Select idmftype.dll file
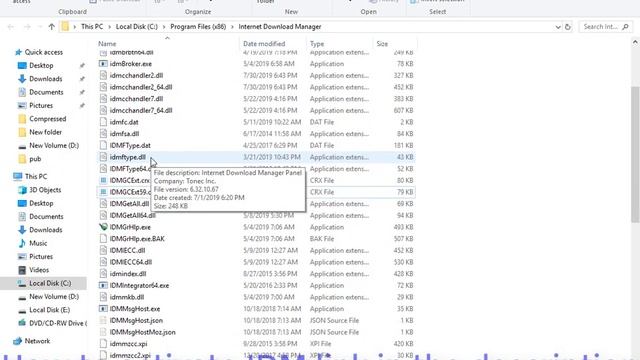 (127, 157)
